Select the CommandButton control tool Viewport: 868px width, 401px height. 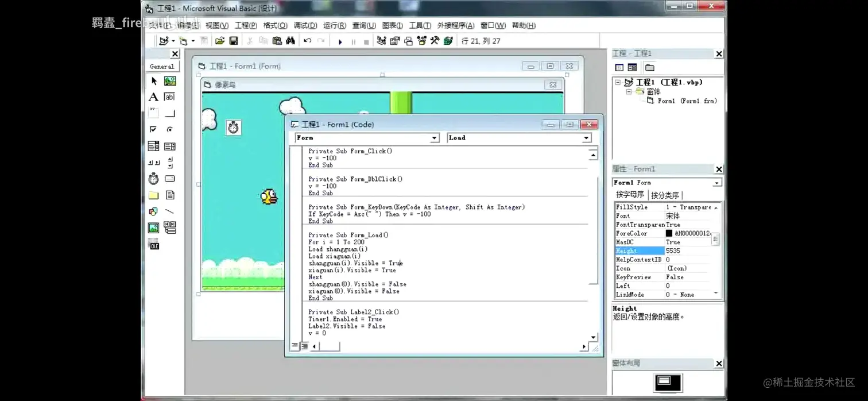(x=170, y=113)
